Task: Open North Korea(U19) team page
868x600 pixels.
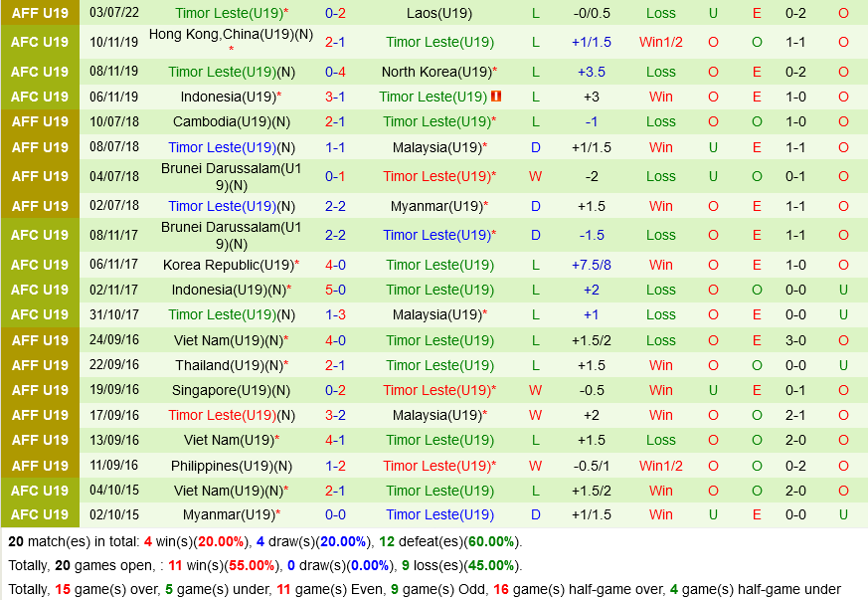Action: tap(436, 72)
